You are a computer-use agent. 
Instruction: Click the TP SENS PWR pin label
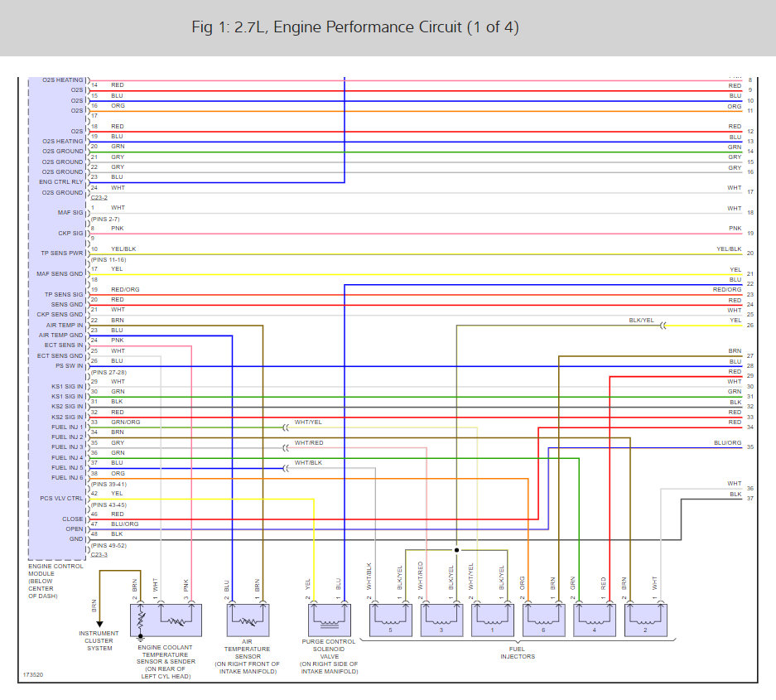pos(62,253)
